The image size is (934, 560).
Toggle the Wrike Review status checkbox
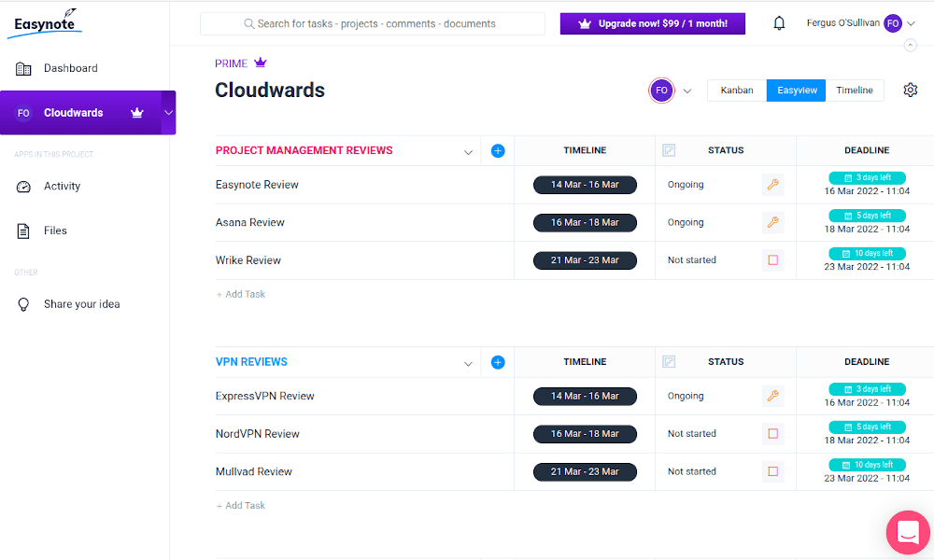pyautogui.click(x=772, y=260)
